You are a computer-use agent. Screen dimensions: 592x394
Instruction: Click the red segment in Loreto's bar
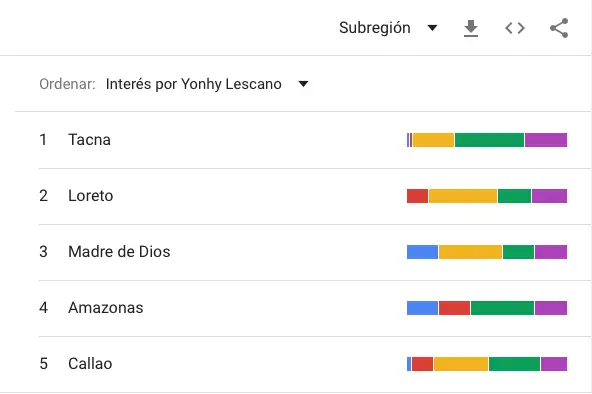click(418, 196)
